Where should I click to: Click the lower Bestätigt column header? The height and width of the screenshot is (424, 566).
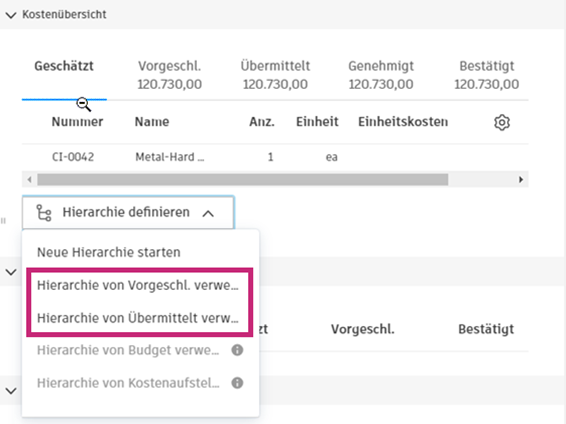coord(486,329)
